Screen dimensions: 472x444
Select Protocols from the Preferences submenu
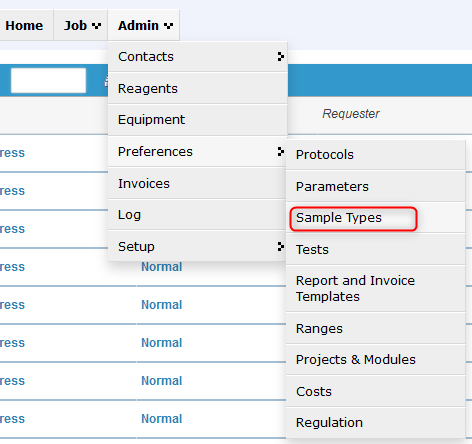tap(375, 155)
